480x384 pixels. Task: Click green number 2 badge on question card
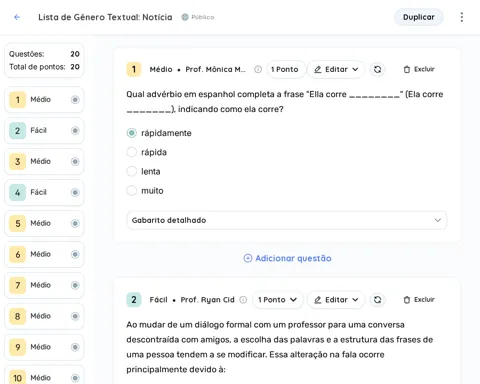tap(134, 300)
